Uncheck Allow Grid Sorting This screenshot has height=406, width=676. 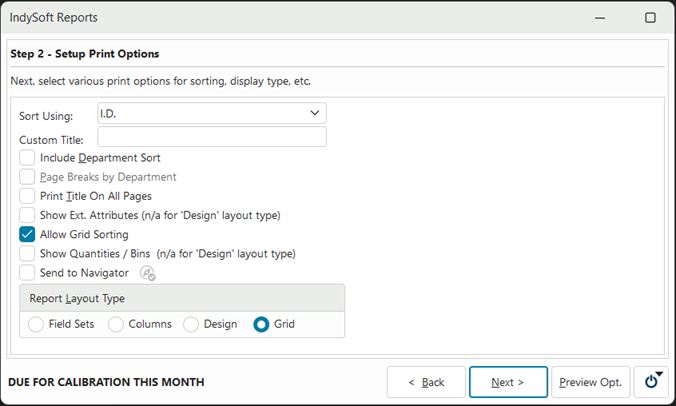click(x=27, y=234)
